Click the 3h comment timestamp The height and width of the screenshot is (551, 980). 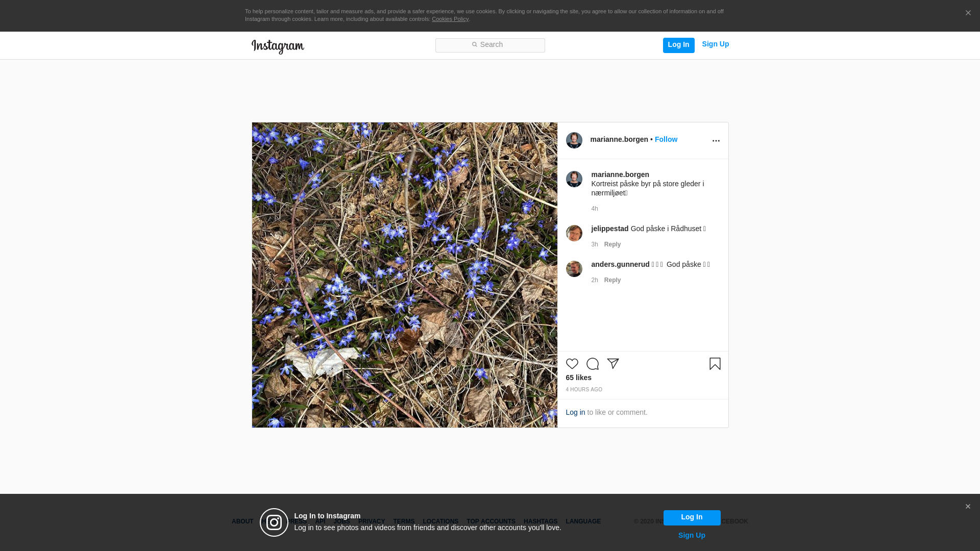595,244
